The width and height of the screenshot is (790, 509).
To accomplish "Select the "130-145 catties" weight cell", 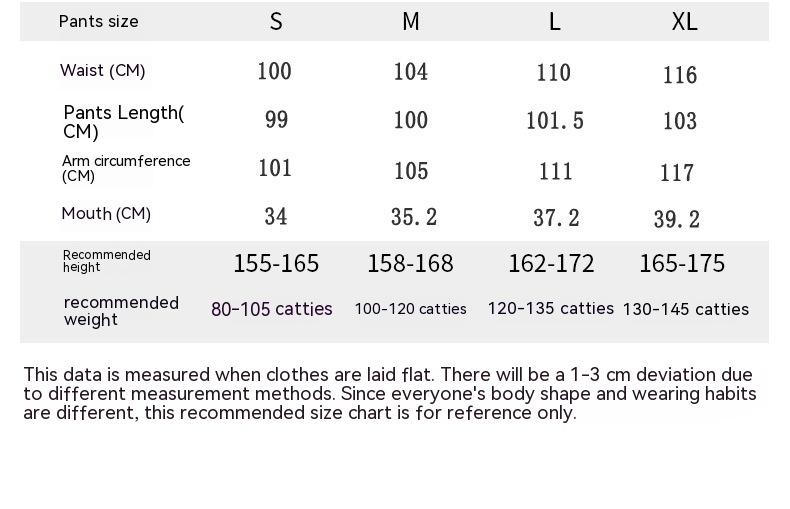I will click(x=686, y=310).
